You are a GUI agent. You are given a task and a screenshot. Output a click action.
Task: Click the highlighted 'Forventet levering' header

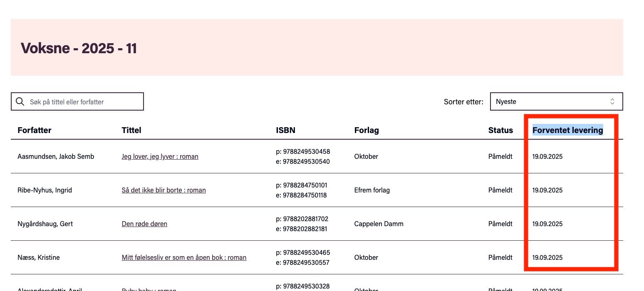(567, 130)
